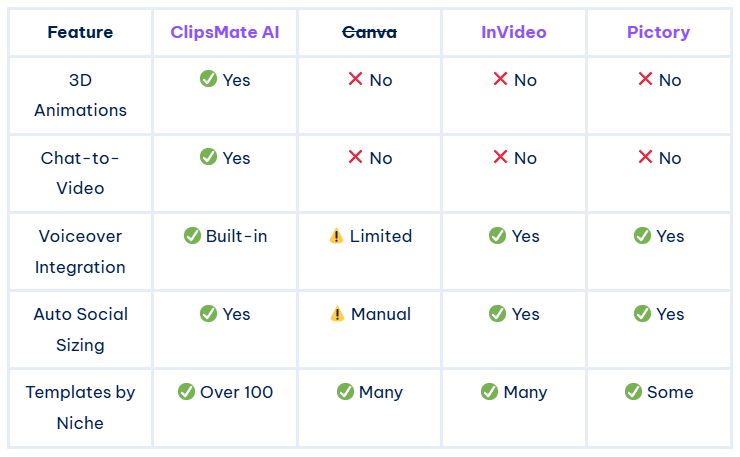Click green check for InVideo Auto Social Sizing
Image resolution: width=740 pixels, height=457 pixels.
pyautogui.click(x=497, y=314)
